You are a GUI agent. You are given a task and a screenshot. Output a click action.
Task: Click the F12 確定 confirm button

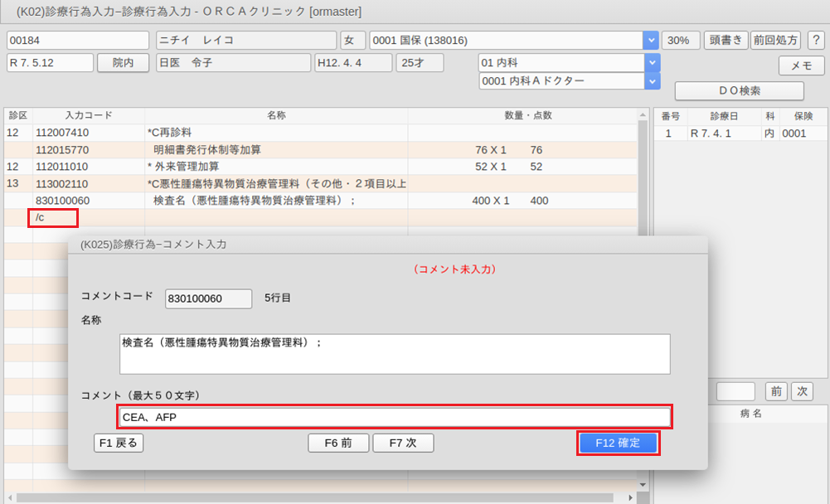[x=618, y=443]
